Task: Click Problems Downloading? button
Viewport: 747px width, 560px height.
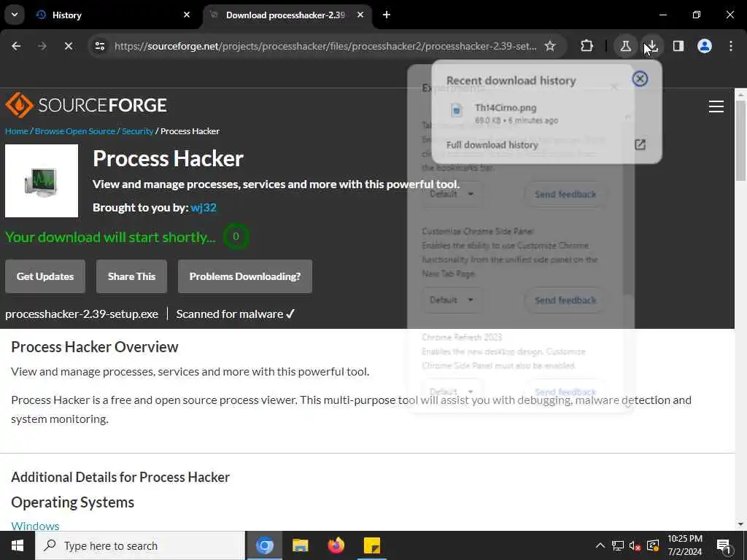Action: coord(245,276)
